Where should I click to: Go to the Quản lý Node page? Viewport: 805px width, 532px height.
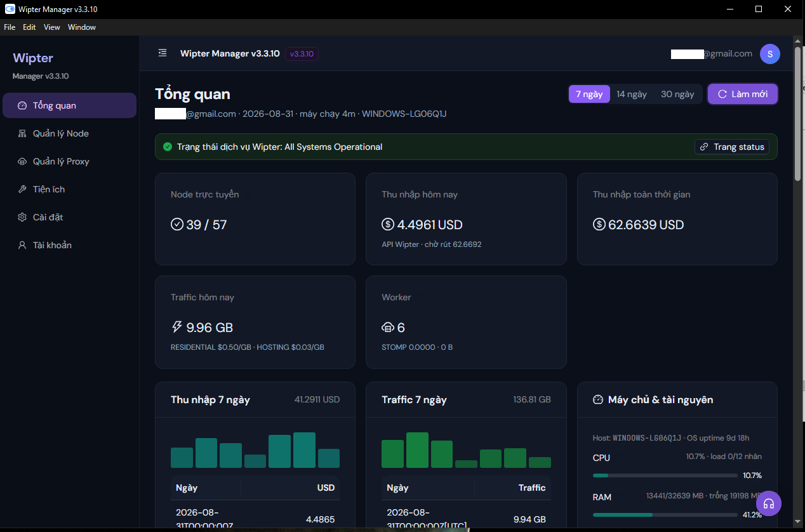(x=69, y=133)
